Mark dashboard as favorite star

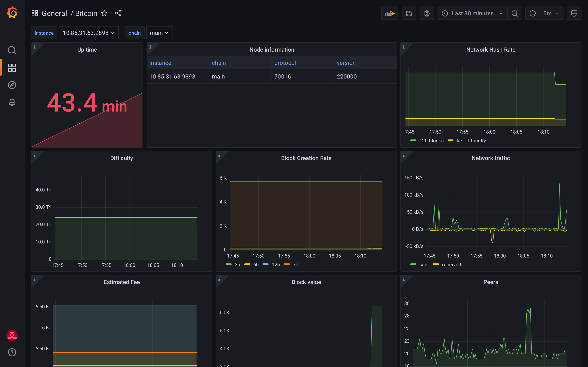pyautogui.click(x=104, y=13)
